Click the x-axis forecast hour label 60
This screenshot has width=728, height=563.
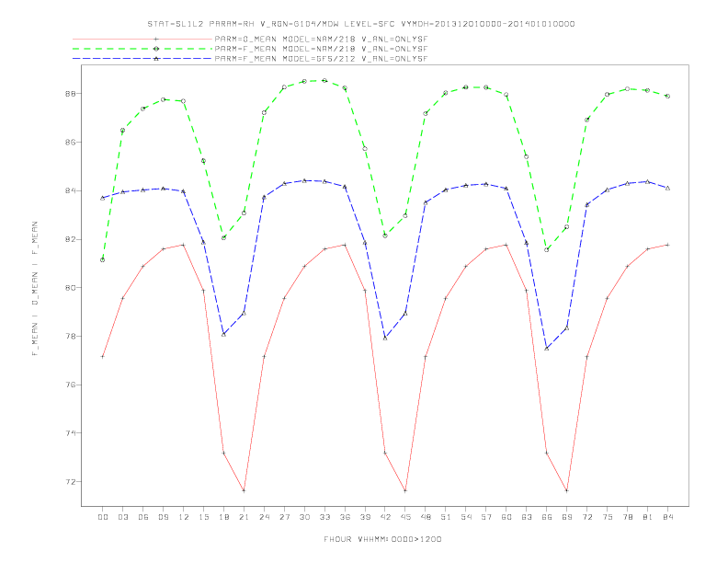click(x=506, y=517)
